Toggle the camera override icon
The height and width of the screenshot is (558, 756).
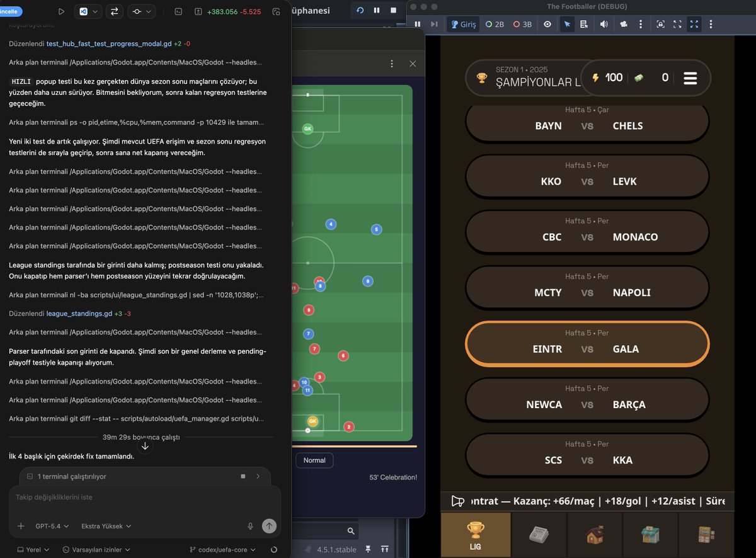pos(624,24)
